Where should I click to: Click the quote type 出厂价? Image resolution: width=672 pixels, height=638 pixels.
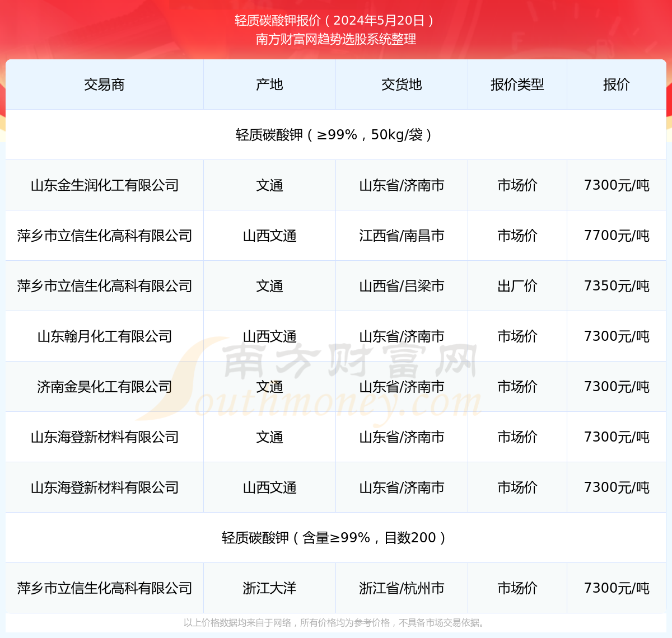(x=517, y=286)
